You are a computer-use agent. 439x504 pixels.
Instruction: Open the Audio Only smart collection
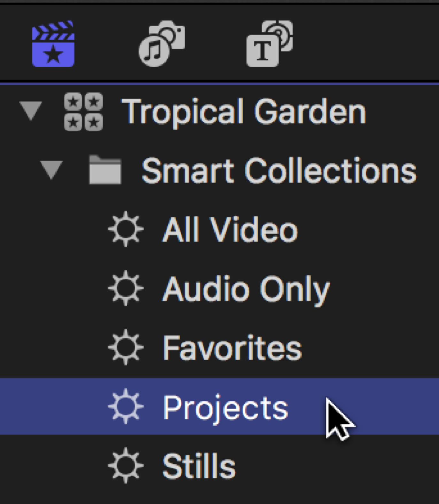click(x=246, y=289)
